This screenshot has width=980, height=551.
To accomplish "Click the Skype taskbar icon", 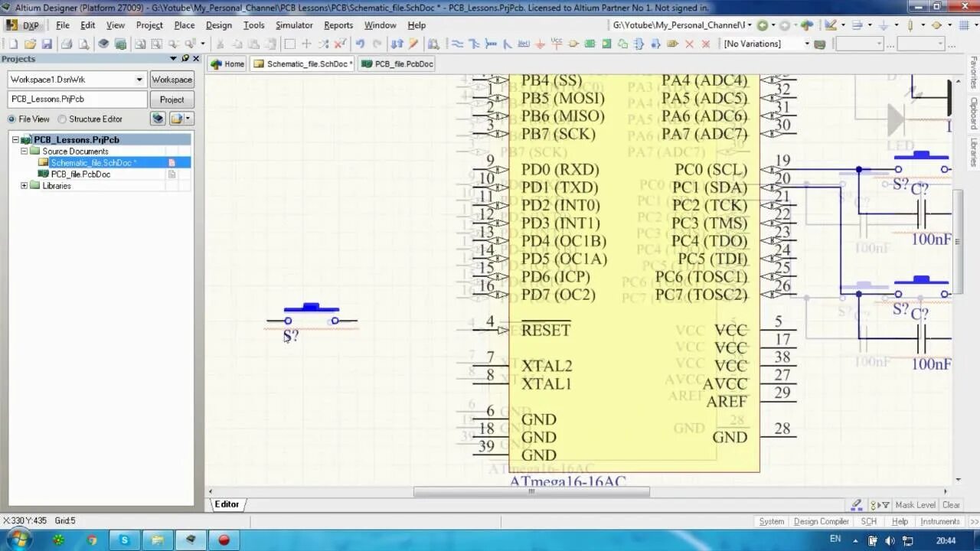I will point(124,540).
